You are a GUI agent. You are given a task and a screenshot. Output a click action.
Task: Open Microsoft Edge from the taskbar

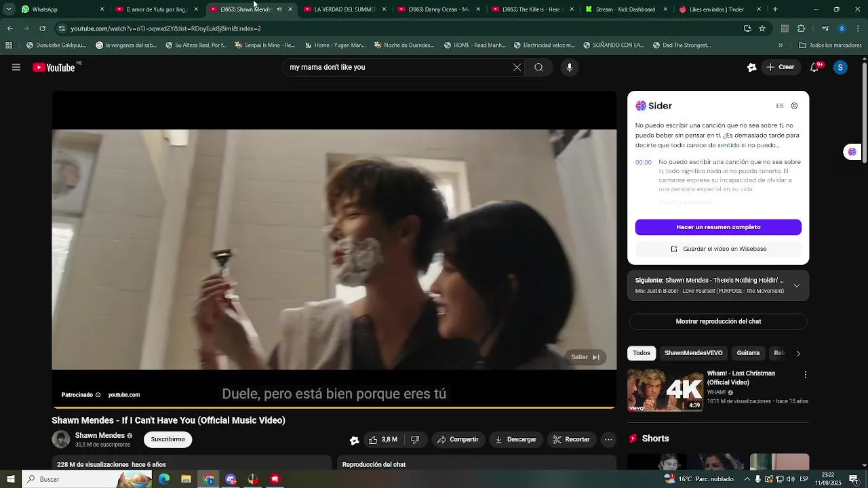pyautogui.click(x=164, y=479)
